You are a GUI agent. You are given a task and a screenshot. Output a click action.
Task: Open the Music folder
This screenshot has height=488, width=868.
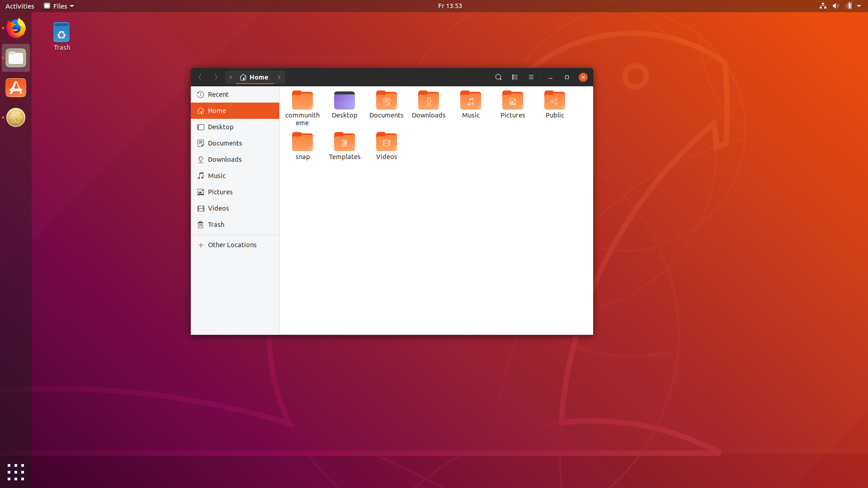point(470,100)
